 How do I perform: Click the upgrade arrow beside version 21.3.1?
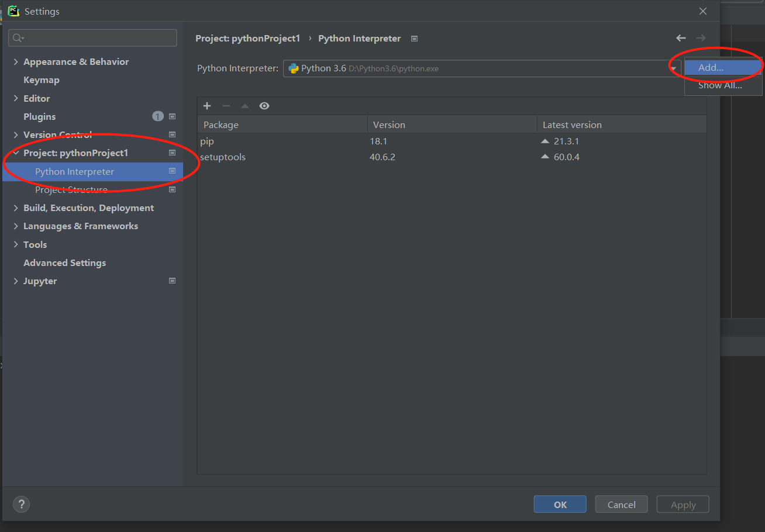[545, 141]
